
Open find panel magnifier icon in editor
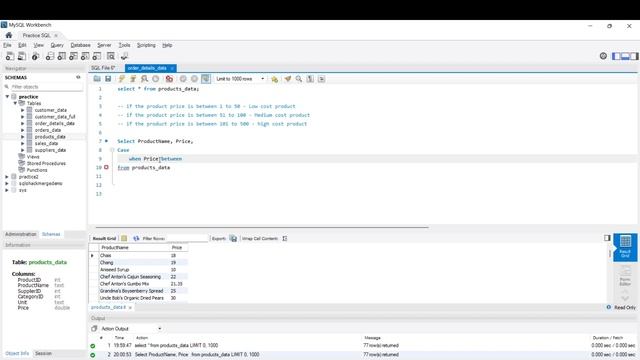299,79
